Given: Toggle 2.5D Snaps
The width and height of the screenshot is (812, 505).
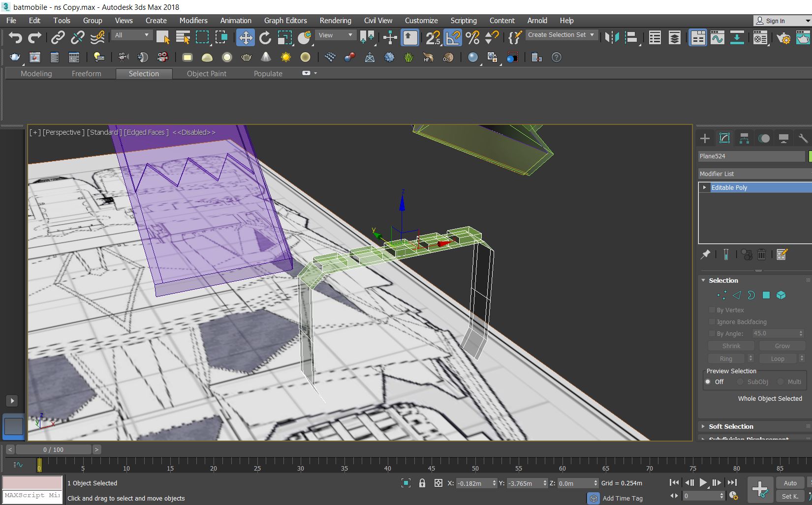Looking at the screenshot, I should click(x=433, y=37).
